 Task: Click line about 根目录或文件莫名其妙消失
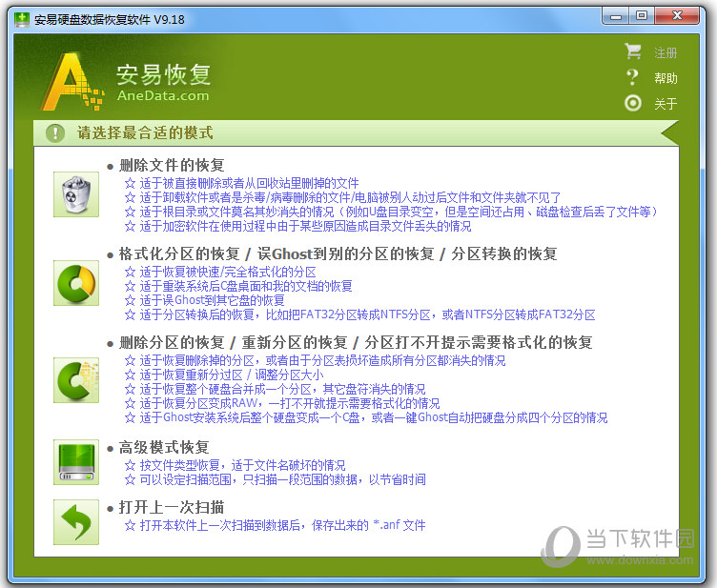tap(399, 212)
